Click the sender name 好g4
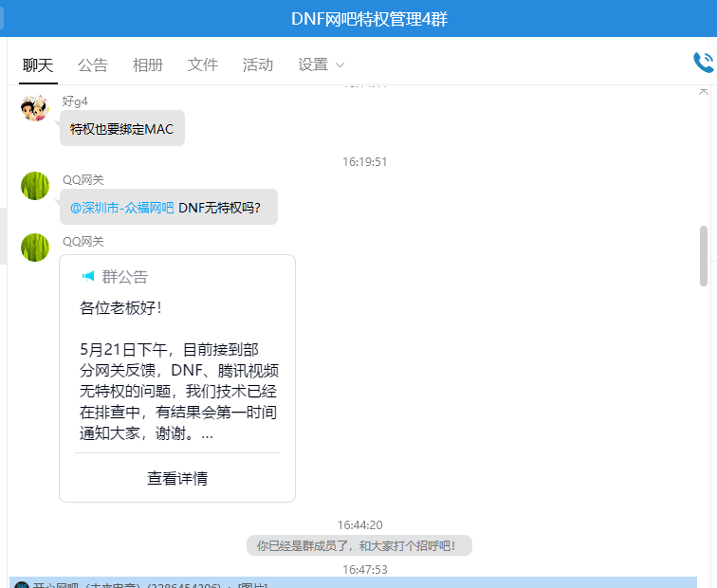717x588 pixels. (x=75, y=101)
